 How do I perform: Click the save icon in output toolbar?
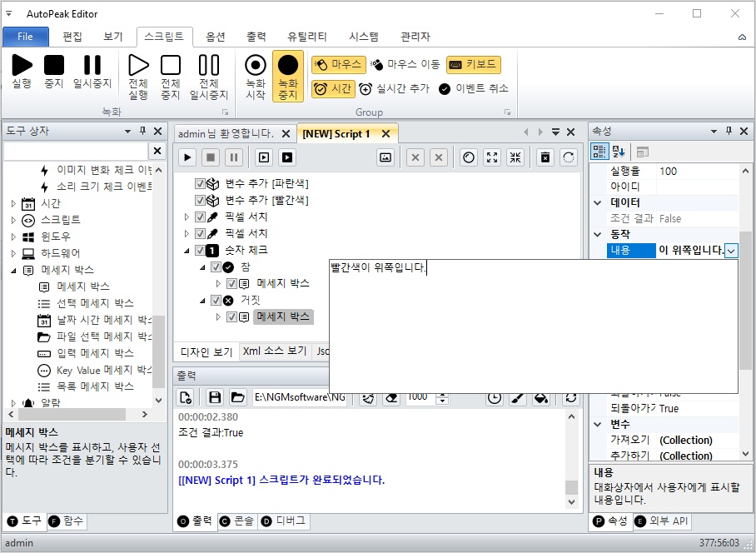(x=215, y=397)
